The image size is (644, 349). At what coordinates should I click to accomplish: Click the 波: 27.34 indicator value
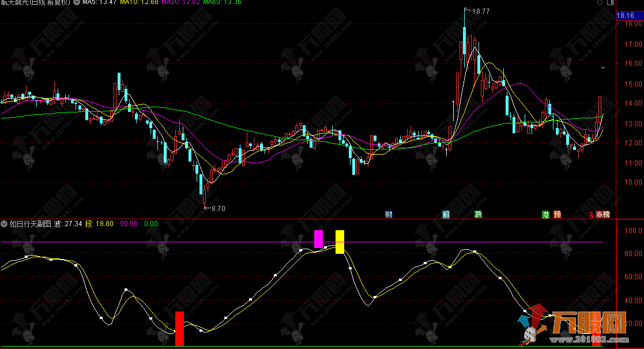[68, 224]
